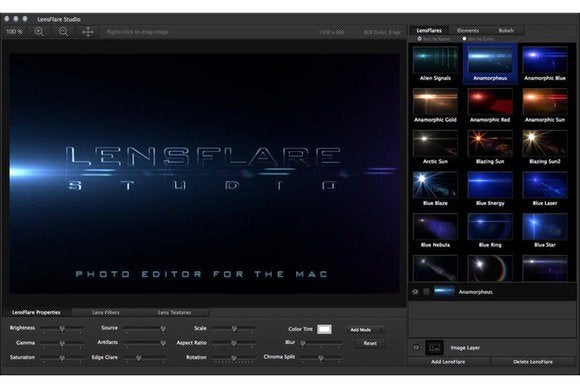This screenshot has height=388, width=580.
Task: Select the Sort by Color radio button
Action: [464, 38]
